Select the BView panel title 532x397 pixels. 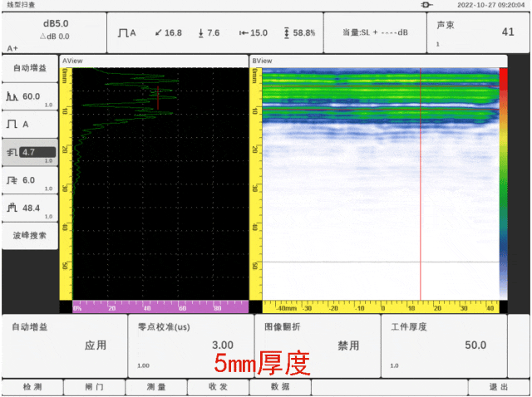(x=262, y=61)
